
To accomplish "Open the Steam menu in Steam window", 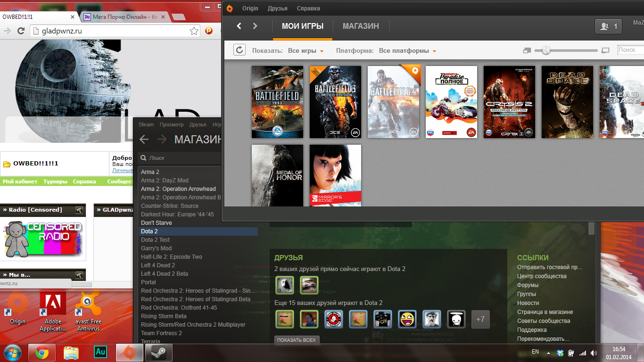I will (x=146, y=124).
